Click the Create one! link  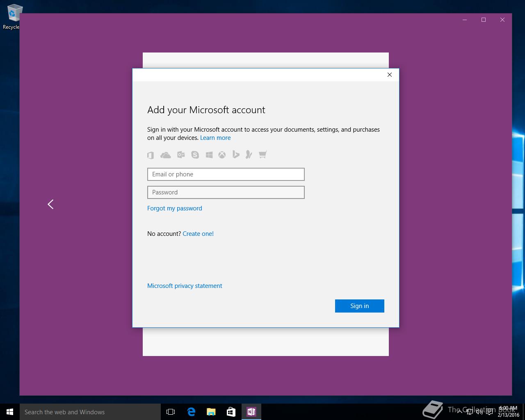198,234
